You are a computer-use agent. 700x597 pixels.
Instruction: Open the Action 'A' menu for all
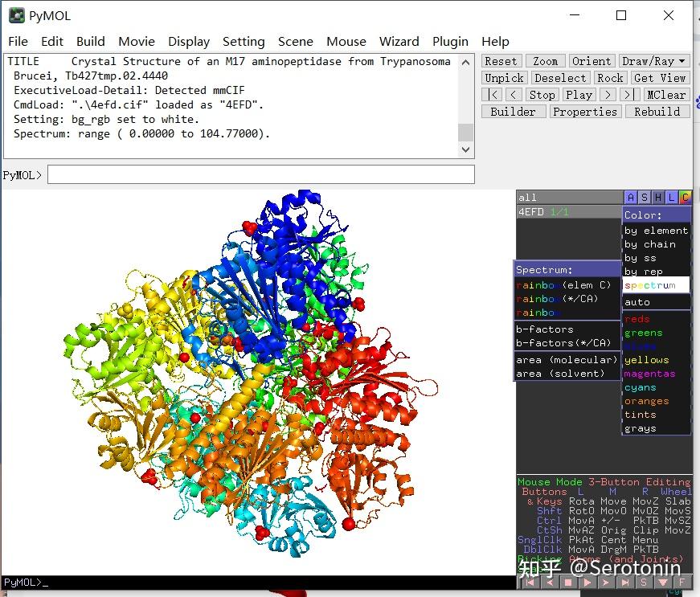pos(631,198)
